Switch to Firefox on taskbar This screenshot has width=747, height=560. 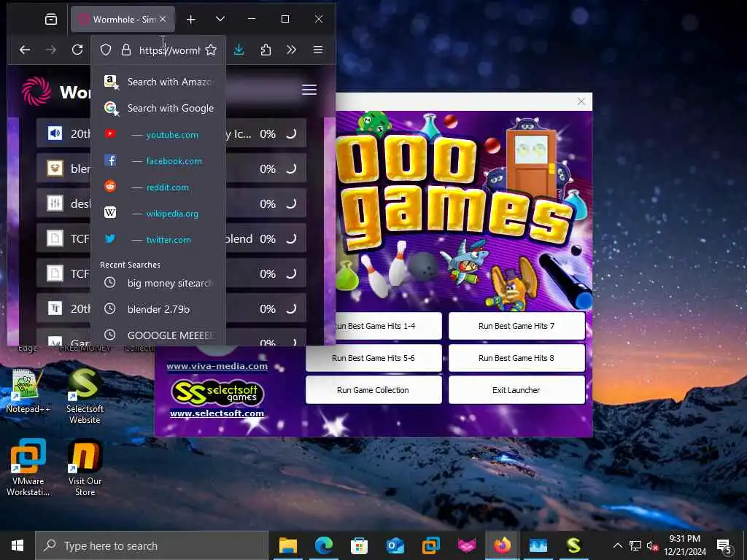point(502,545)
